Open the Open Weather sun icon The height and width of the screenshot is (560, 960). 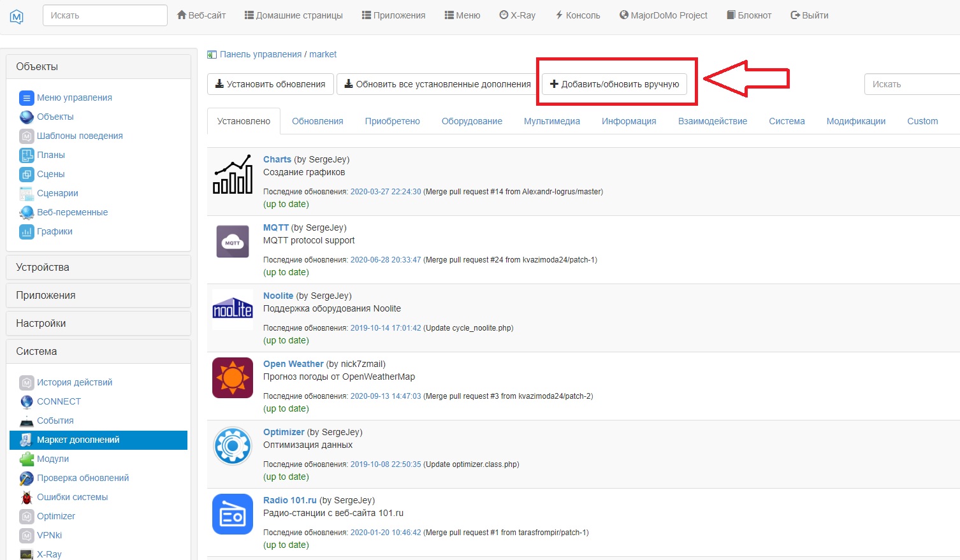coord(232,378)
